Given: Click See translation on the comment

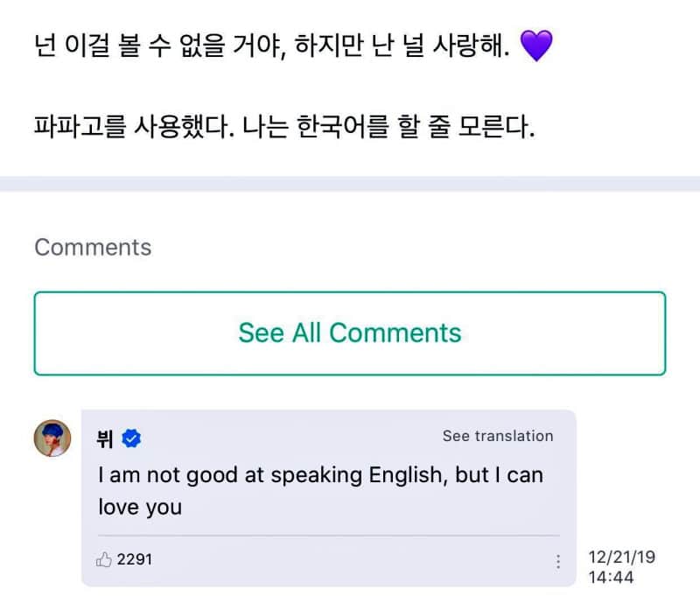Looking at the screenshot, I should pyautogui.click(x=497, y=436).
